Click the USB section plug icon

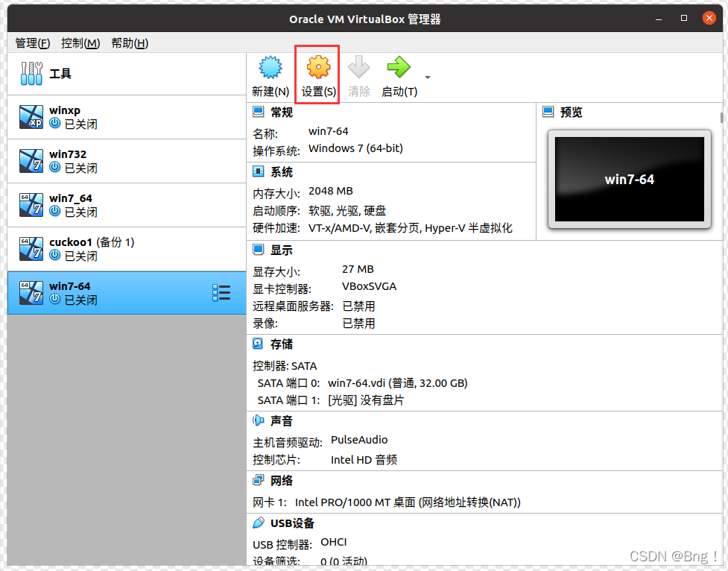pos(258,523)
